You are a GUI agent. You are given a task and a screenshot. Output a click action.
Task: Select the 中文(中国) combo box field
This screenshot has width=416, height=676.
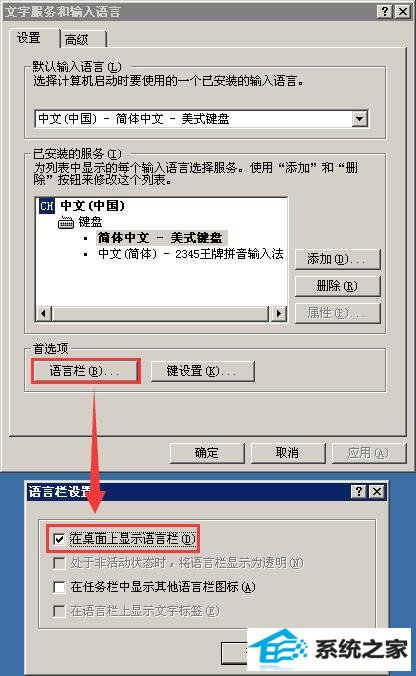click(x=201, y=119)
